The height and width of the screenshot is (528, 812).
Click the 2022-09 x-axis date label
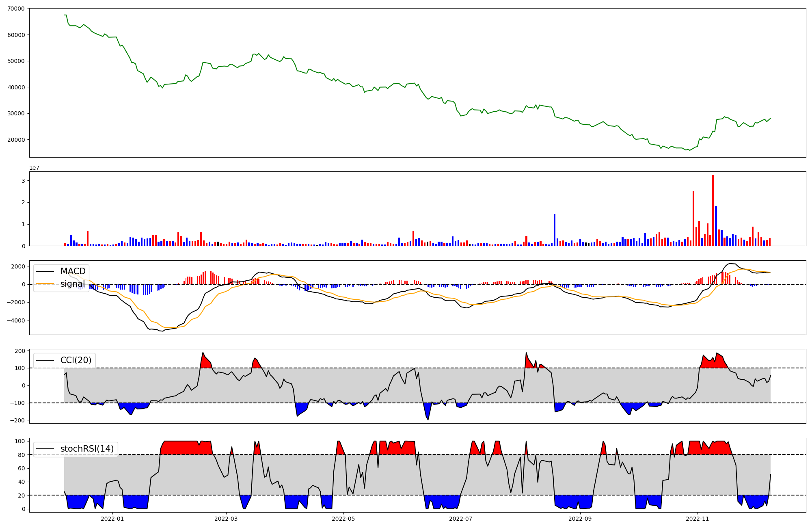580,519
